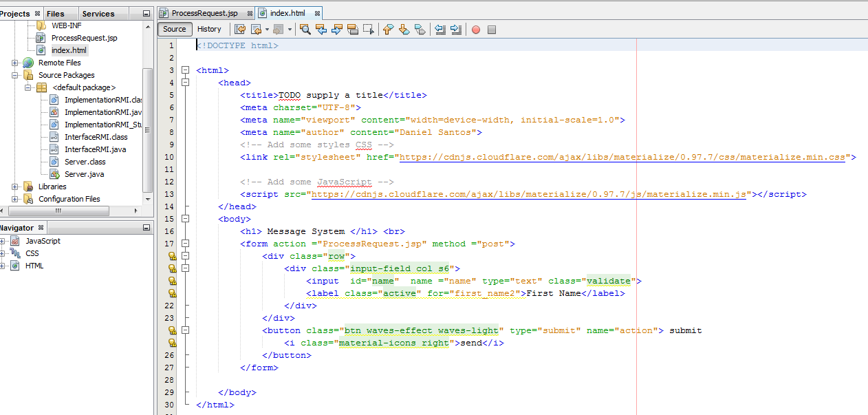Click the hint bulb beside the input id name line
The height and width of the screenshot is (415, 868).
173,281
